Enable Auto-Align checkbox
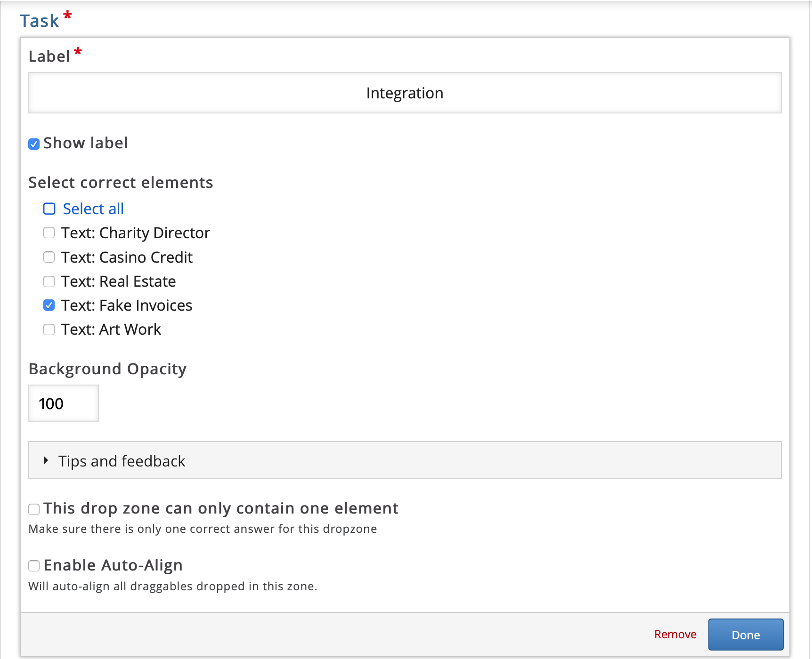 (x=34, y=566)
